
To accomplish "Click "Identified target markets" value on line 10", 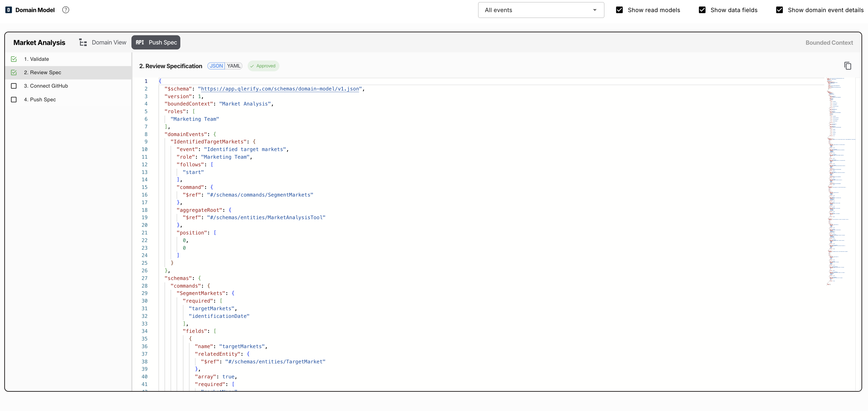I will click(245, 149).
